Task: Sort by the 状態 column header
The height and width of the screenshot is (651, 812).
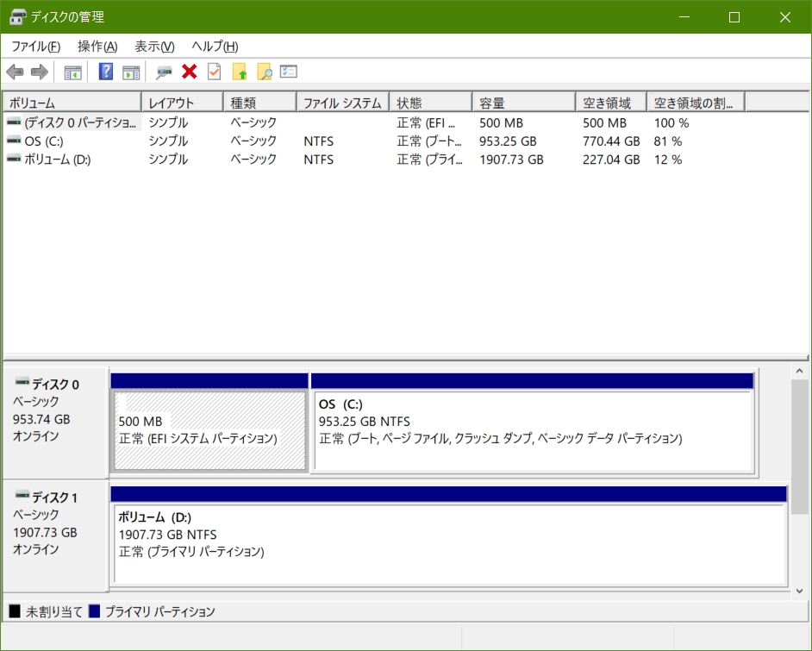Action: 431,103
